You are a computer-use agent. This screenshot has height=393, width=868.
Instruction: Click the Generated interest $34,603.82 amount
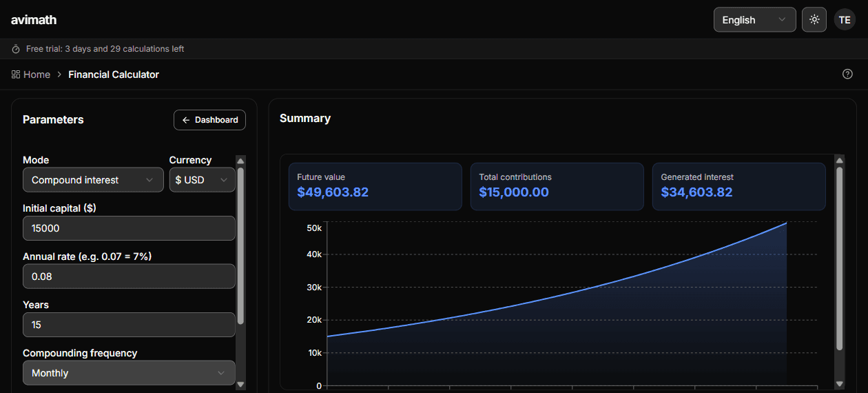696,192
